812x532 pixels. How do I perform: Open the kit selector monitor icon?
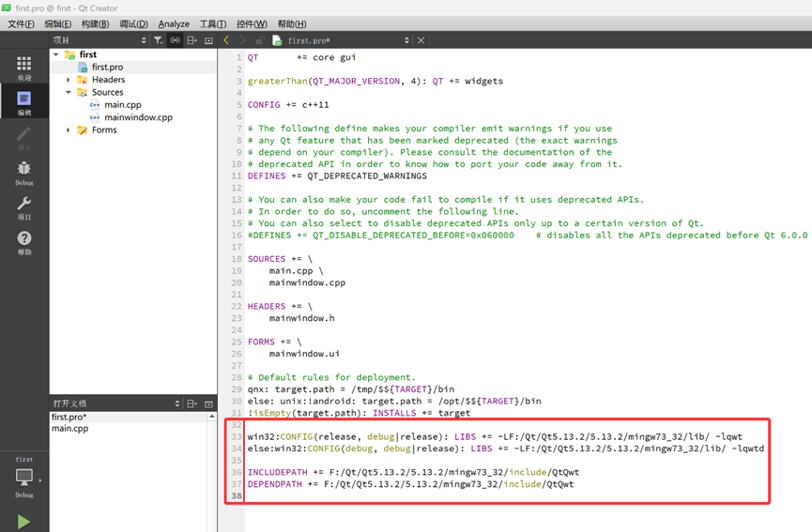pyautogui.click(x=23, y=478)
